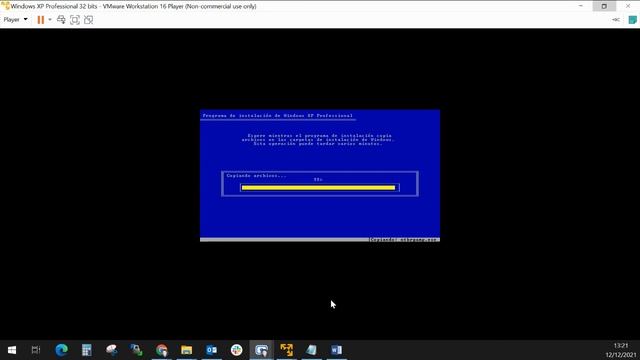Close the VMware Player window
Image resolution: width=640 pixels, height=360 pixels.
pos(628,6)
